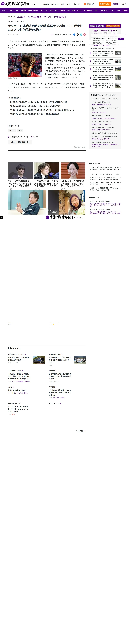Select 速報 in navigation bar
This screenshot has height=644, width=129.
(x=17, y=11)
